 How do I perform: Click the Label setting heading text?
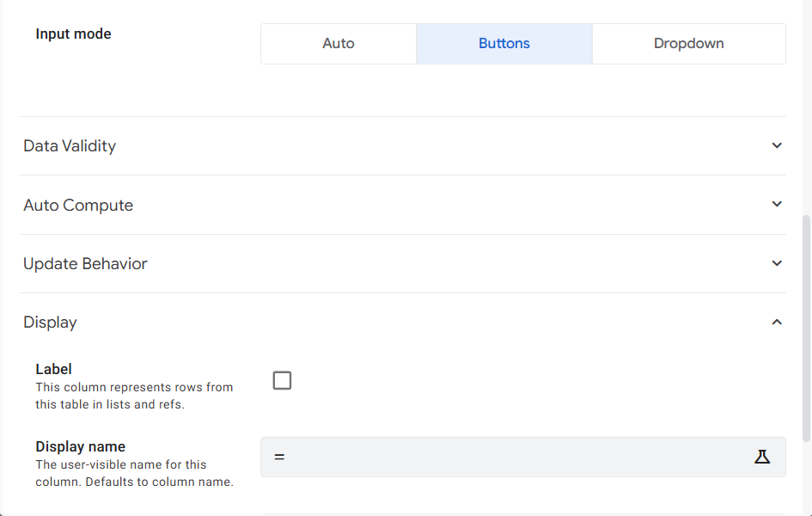[54, 370]
